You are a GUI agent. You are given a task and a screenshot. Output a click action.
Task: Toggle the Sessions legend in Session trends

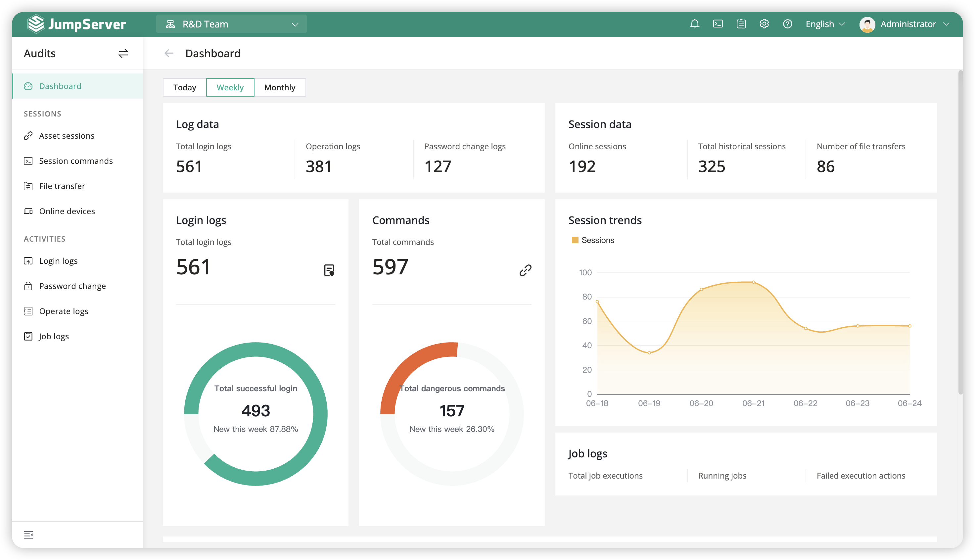pyautogui.click(x=593, y=240)
